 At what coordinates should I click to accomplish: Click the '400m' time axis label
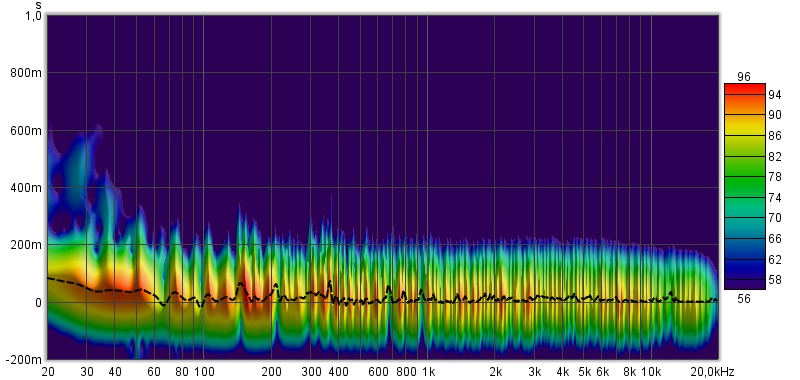point(26,188)
